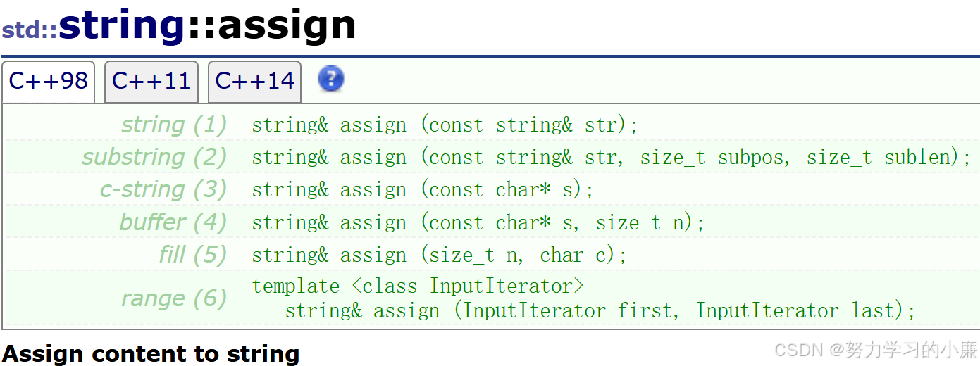The image size is (980, 366).
Task: Select the string (1) overload label
Action: [x=174, y=125]
